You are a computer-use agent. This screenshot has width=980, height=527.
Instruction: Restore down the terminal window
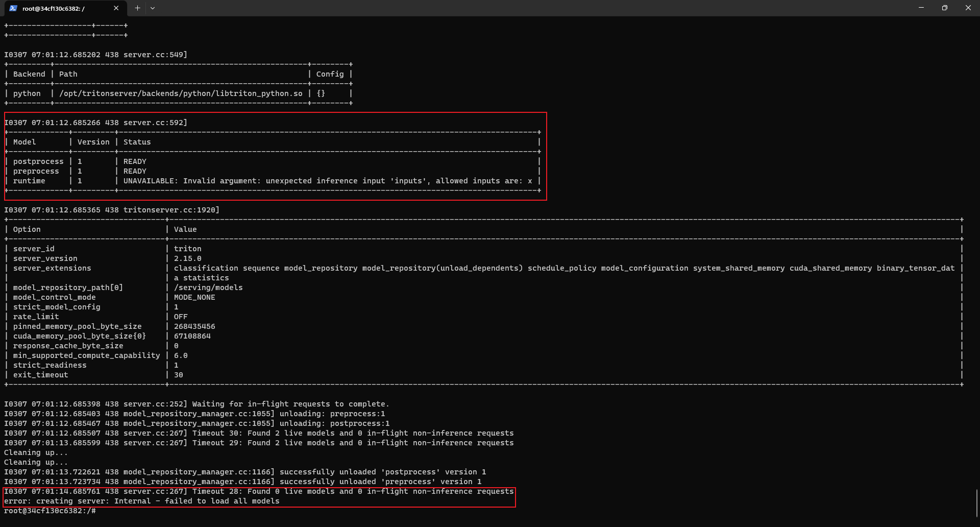945,8
